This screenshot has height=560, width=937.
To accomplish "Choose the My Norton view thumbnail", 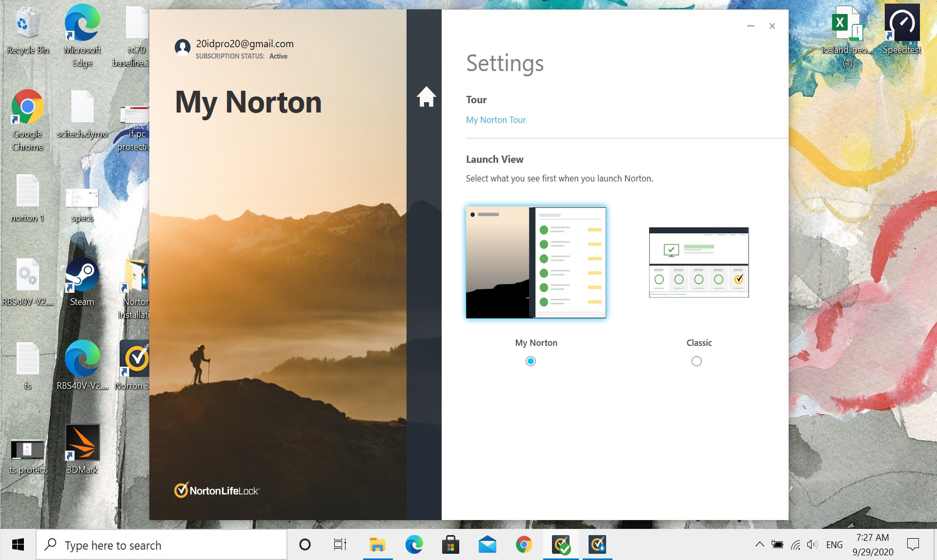I will [x=536, y=262].
